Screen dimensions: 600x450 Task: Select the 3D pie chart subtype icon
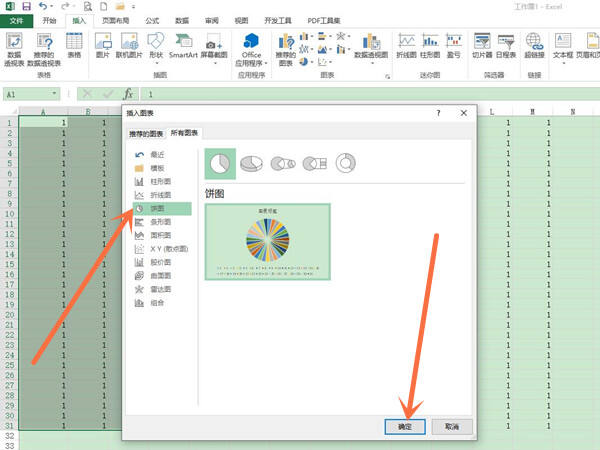pyautogui.click(x=251, y=163)
